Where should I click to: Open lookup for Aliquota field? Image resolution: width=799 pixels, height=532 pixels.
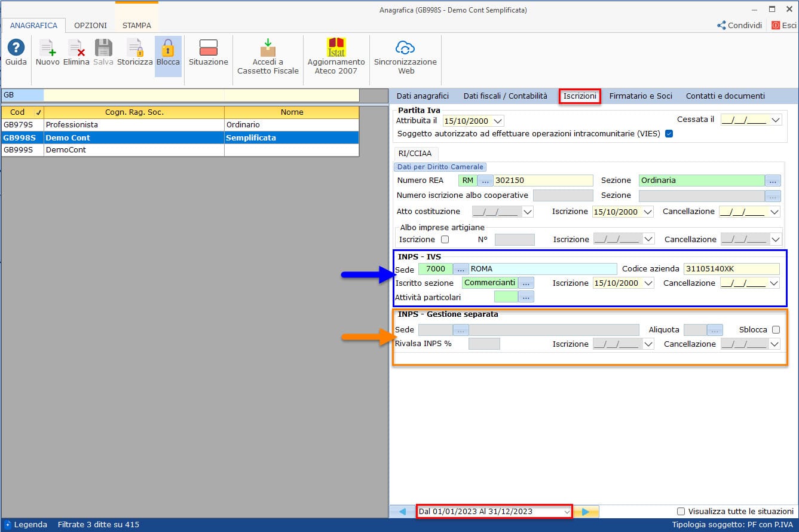715,330
